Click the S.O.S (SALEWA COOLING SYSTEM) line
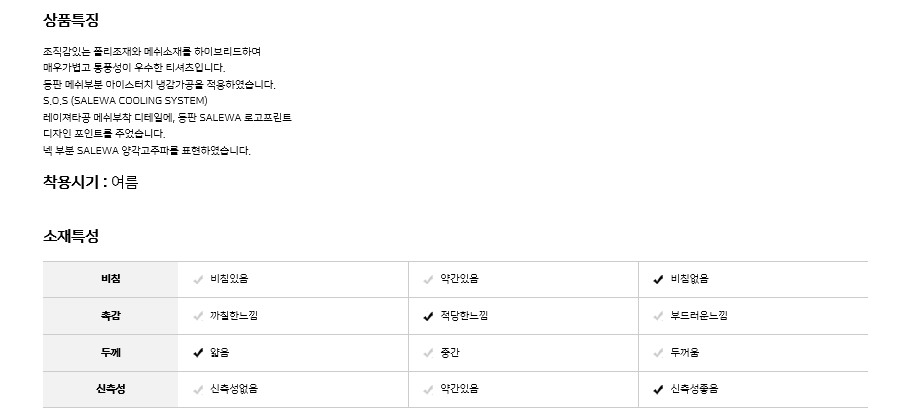This screenshot has height=420, width=920. (x=125, y=101)
